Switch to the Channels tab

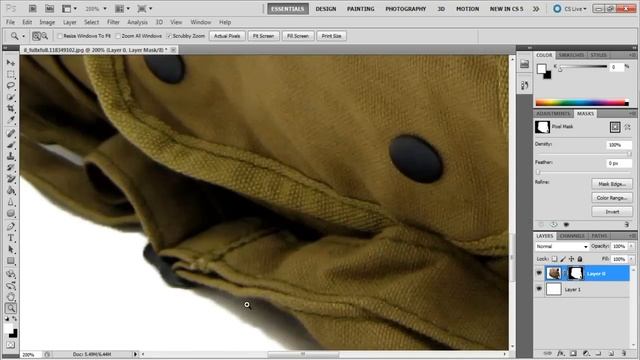571,236
